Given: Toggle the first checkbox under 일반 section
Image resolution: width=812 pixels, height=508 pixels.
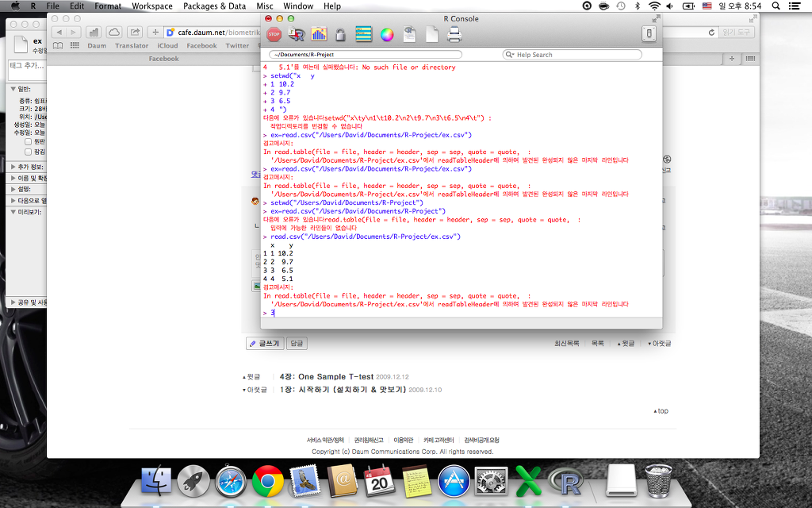Looking at the screenshot, I should click(x=29, y=141).
